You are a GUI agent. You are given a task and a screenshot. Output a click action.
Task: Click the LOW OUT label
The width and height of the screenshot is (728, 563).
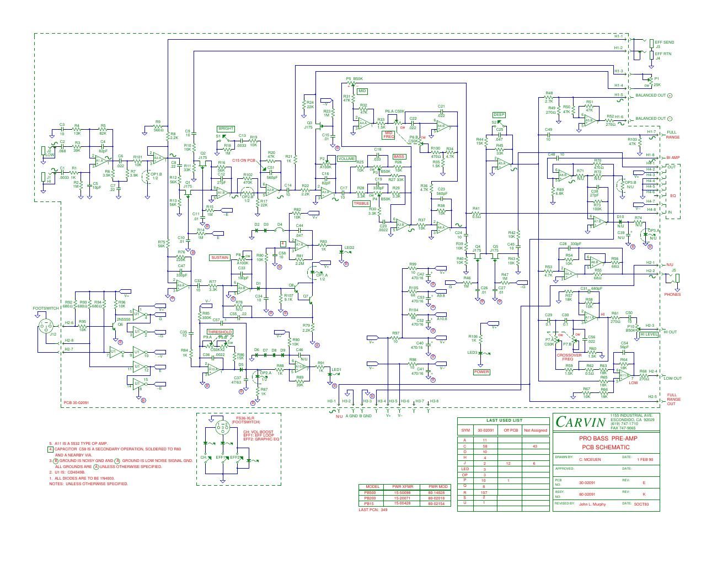click(x=672, y=378)
